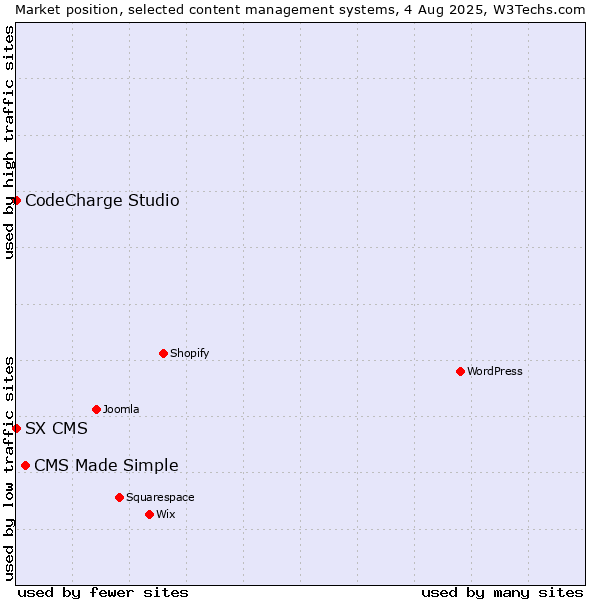
Task: Click the "used by high traffic sites" axis label
Action: (8, 142)
